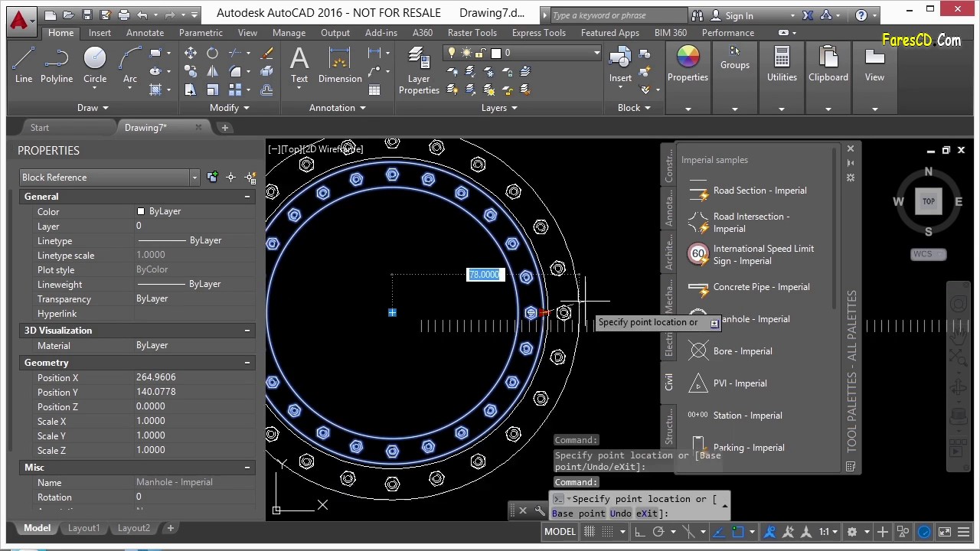Switch to the Insert ribbon tab
The image size is (980, 551).
click(x=100, y=33)
